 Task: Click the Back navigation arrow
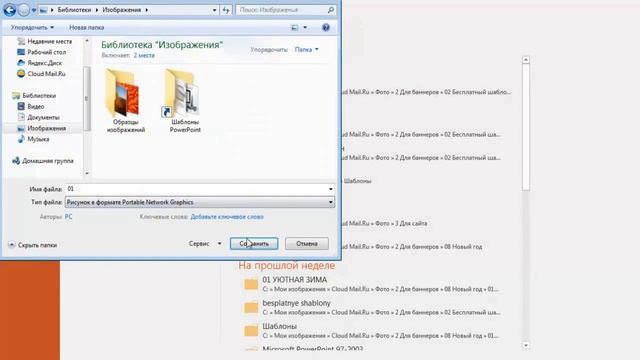click(x=9, y=10)
